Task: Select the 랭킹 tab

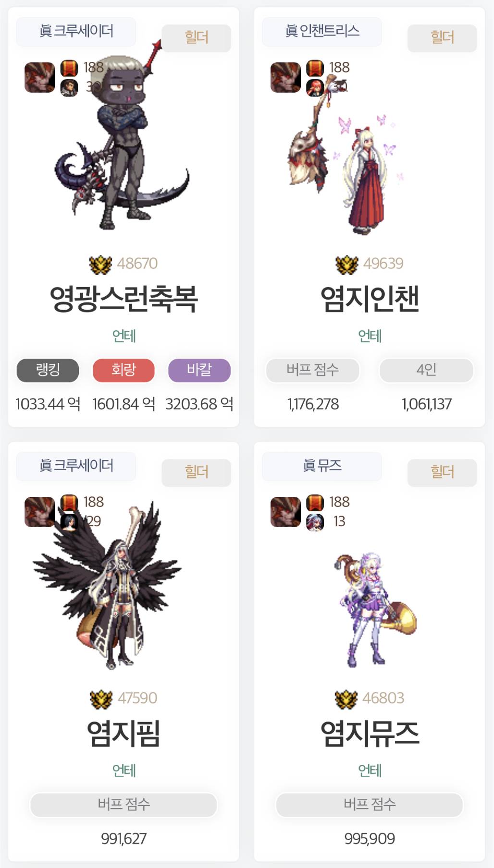Action: [48, 370]
